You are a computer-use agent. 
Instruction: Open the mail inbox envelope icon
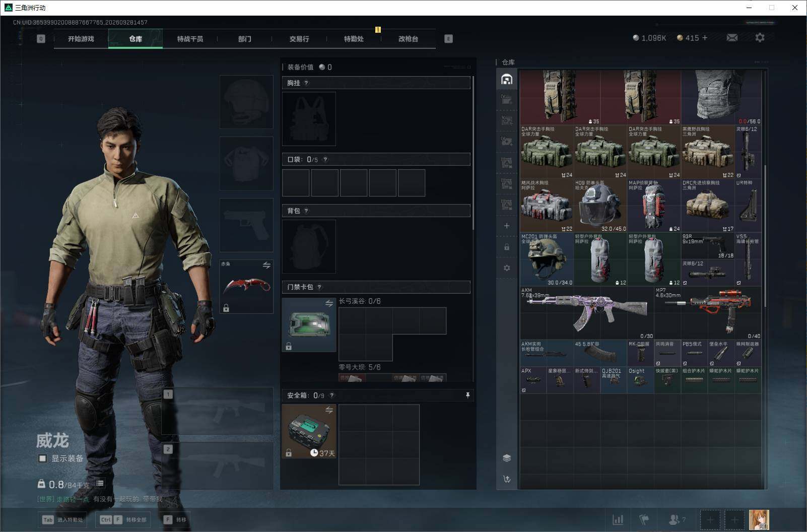[x=732, y=38]
